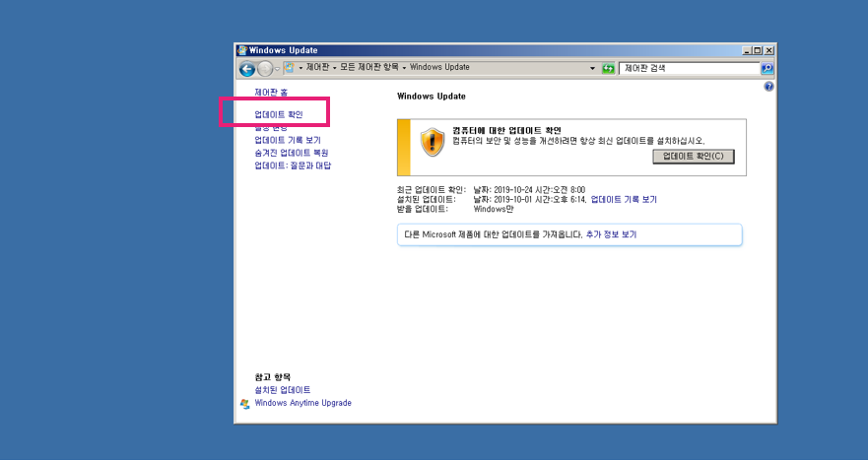
Task: Click the Windows Anytime Upgrade flag icon
Action: tap(244, 404)
